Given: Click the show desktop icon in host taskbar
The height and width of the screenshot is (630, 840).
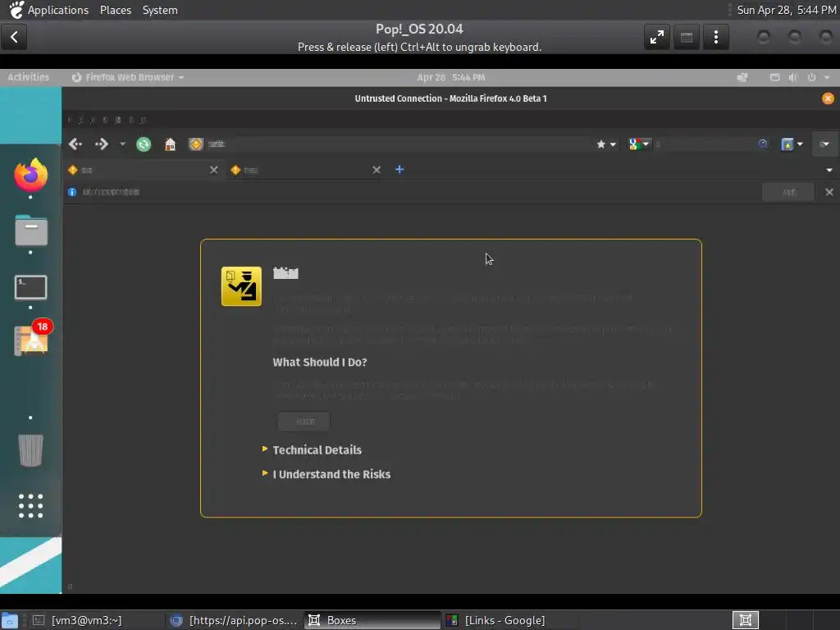Looking at the screenshot, I should coord(10,620).
